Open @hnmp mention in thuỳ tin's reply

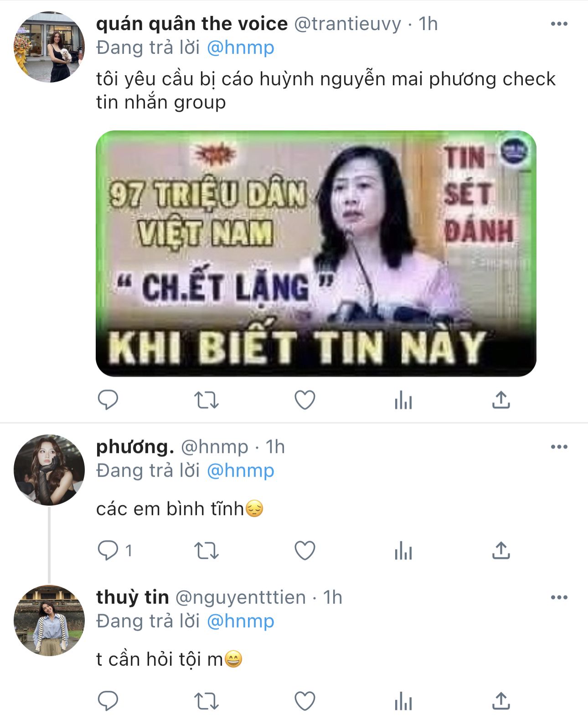click(241, 621)
